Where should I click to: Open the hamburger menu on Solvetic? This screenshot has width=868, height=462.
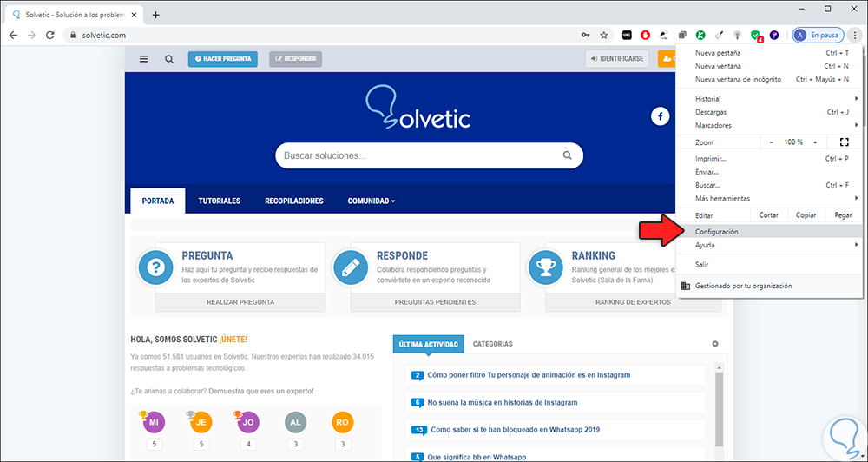click(x=143, y=59)
